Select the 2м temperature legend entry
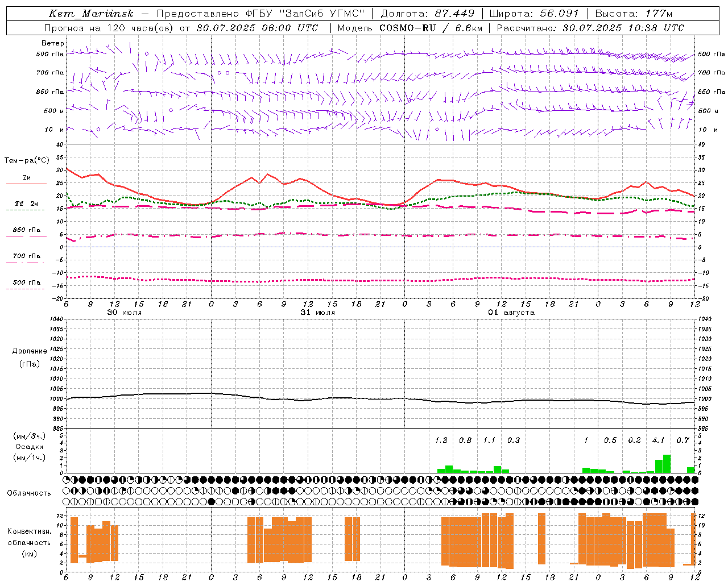The width and height of the screenshot is (728, 582). (x=27, y=177)
